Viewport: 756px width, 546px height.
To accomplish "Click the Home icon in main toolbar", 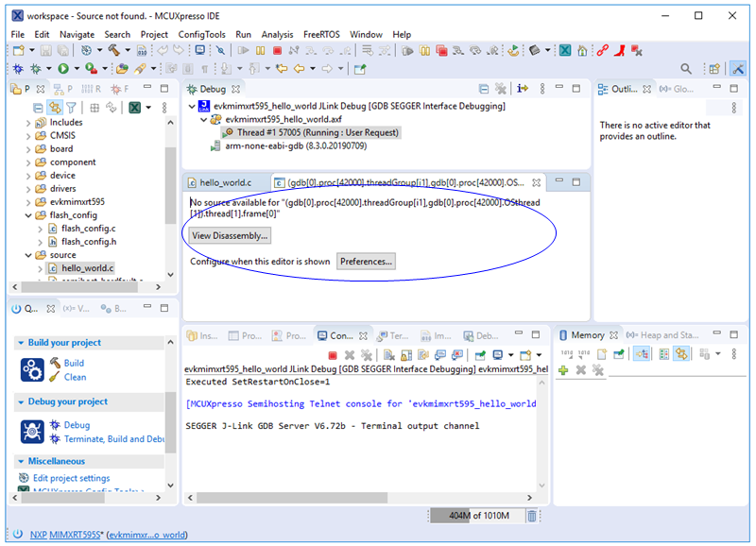I will [x=582, y=51].
